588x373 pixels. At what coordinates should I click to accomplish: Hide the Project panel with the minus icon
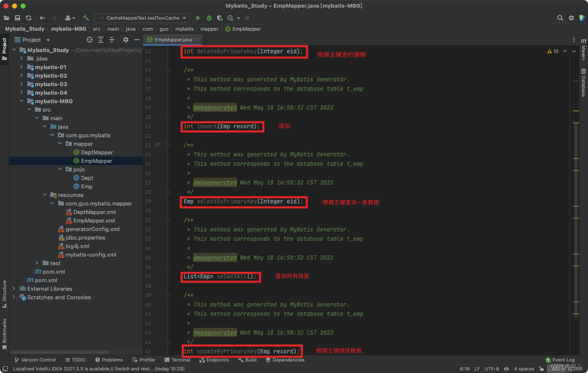click(137, 40)
